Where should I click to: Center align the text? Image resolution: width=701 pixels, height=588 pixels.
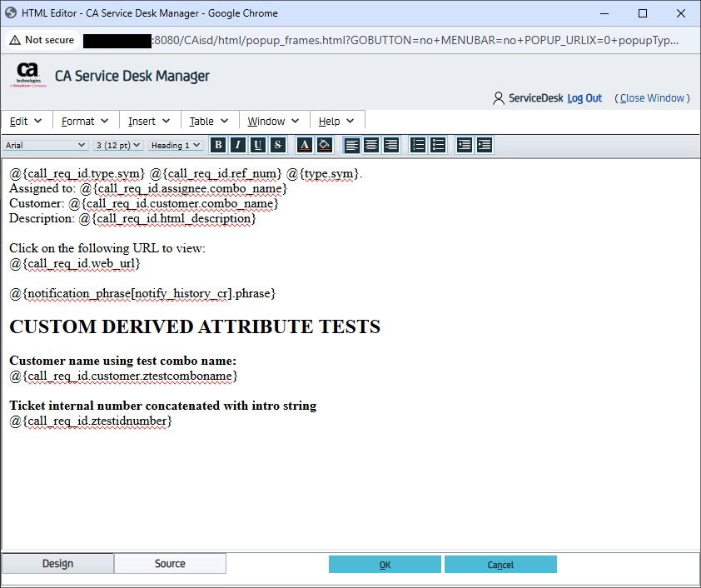point(371,145)
